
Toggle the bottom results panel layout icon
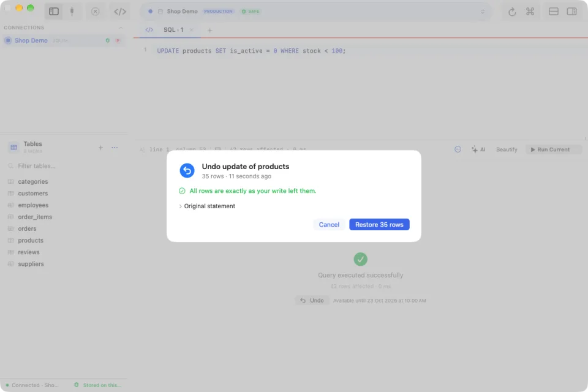click(554, 11)
